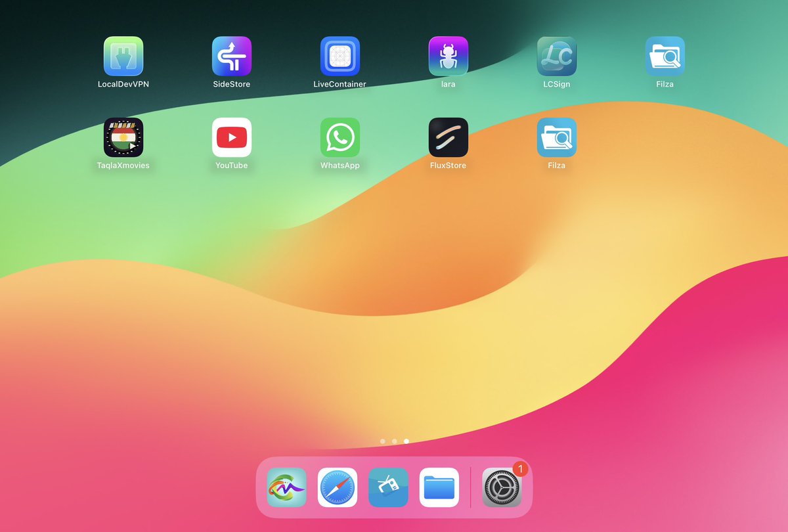Go to the first home screen page dot
The width and height of the screenshot is (788, 532).
pos(383,441)
